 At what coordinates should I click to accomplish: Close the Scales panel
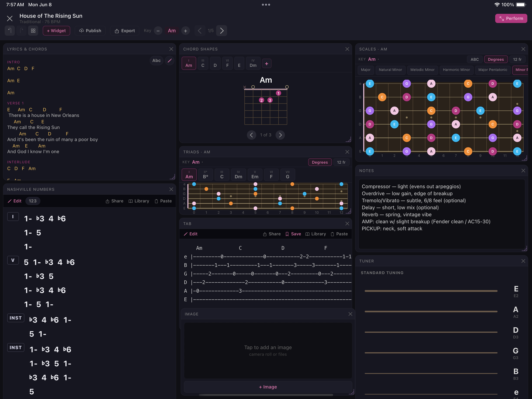[x=523, y=49]
